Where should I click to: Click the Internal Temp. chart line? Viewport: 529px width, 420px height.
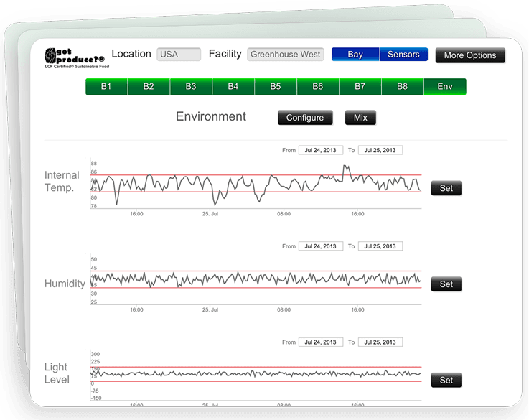pyautogui.click(x=256, y=185)
